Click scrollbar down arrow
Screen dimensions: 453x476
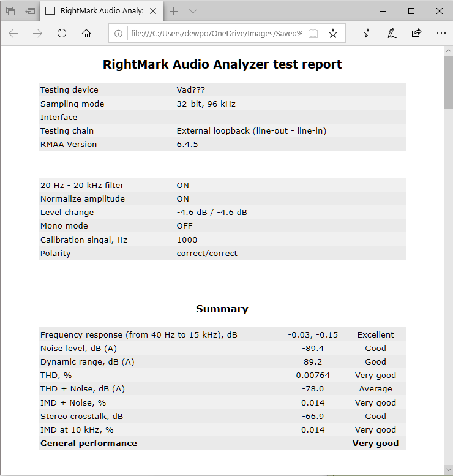449,469
